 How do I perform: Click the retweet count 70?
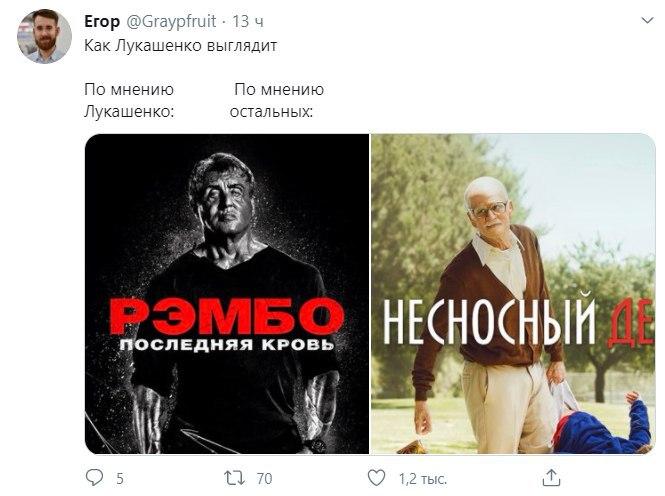point(264,479)
